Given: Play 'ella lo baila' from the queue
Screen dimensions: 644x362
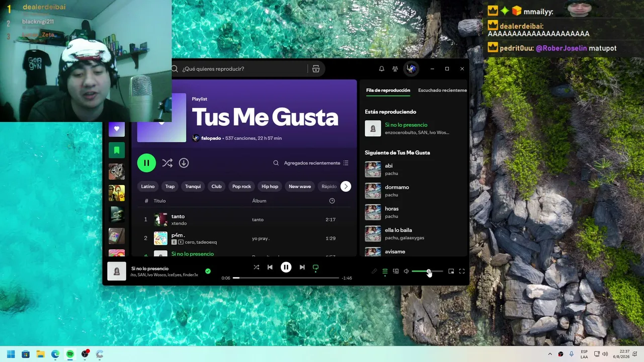Looking at the screenshot, I should coord(413,234).
